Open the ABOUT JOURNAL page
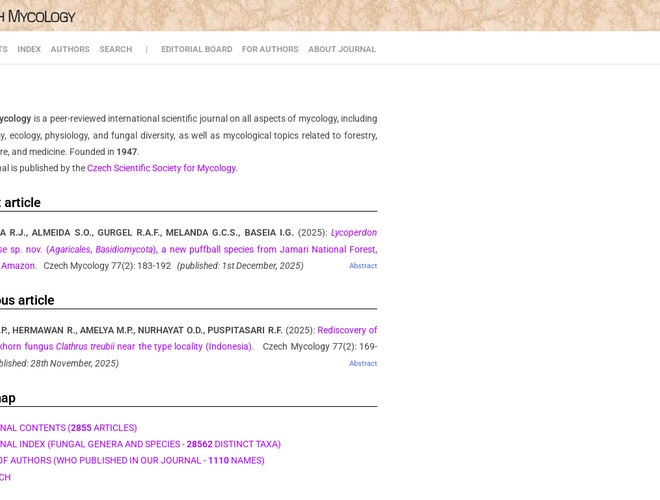This screenshot has height=500, width=660. coord(342,49)
